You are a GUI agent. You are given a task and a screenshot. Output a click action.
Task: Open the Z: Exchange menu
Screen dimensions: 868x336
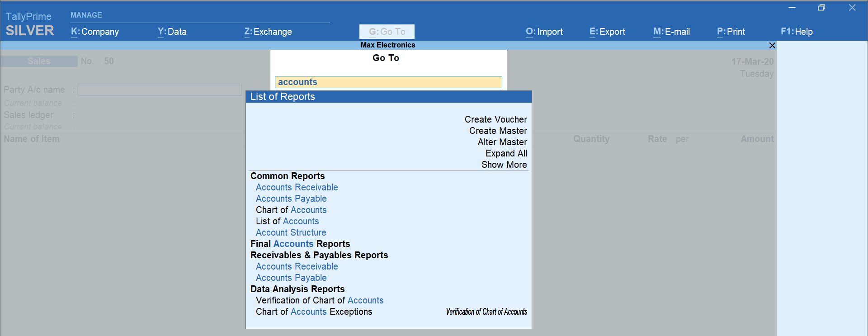(268, 32)
